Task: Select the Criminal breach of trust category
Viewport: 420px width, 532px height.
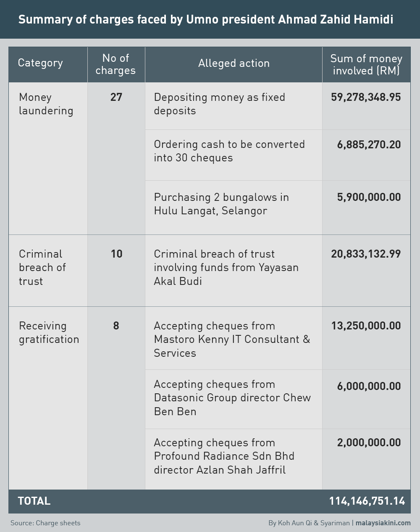Action: [x=42, y=267]
